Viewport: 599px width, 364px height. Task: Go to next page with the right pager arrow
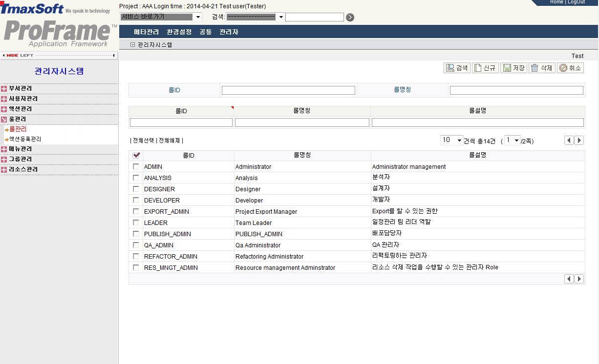pyautogui.click(x=579, y=140)
